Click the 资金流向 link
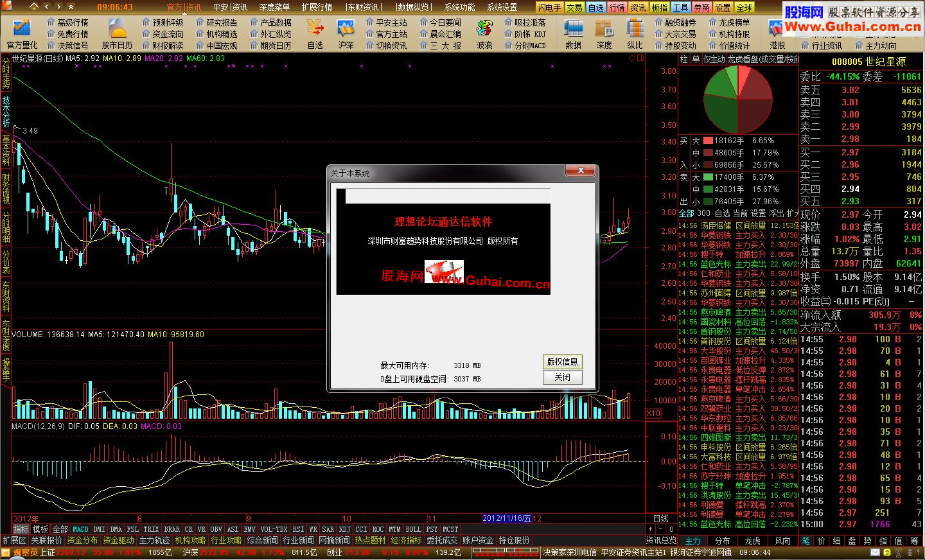Image resolution: width=925 pixels, height=560 pixels. (x=168, y=34)
